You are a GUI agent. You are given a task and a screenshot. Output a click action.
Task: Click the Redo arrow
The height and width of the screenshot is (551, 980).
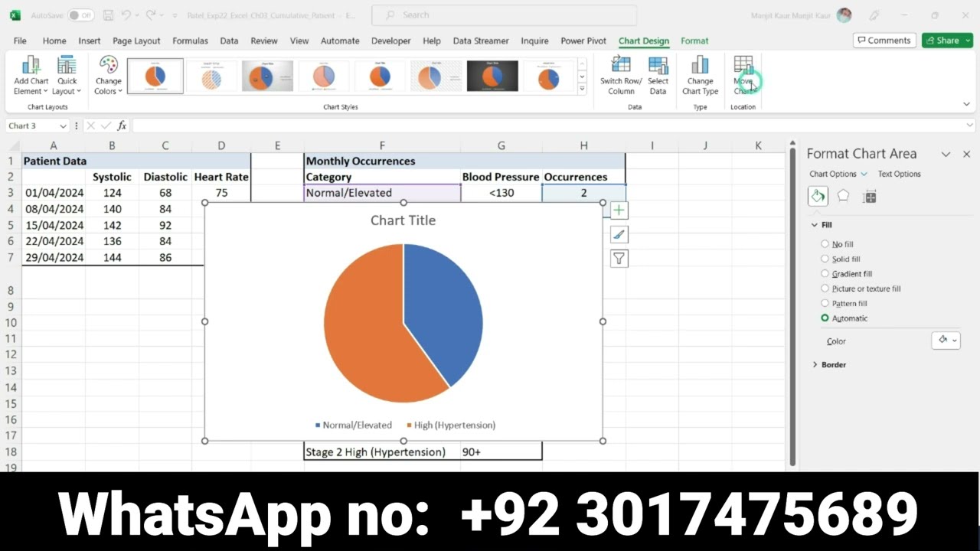click(151, 15)
